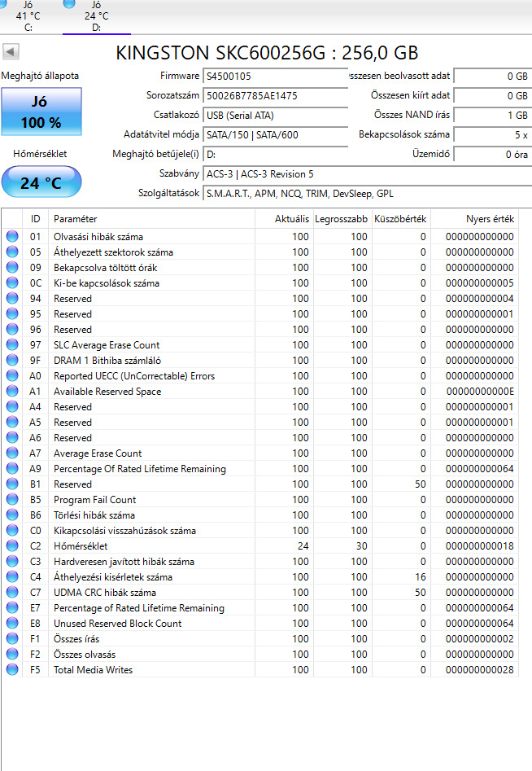Click the Legrosszabb column header

pyautogui.click(x=342, y=219)
